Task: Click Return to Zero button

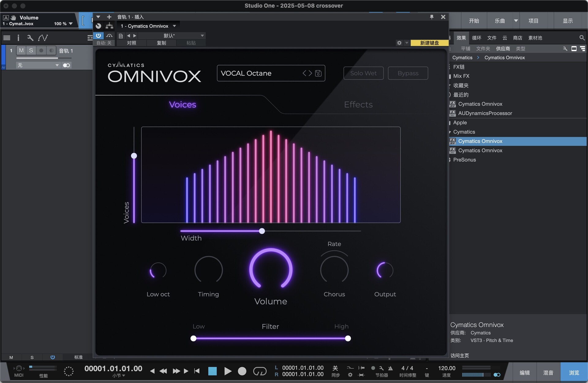Action: (197, 371)
